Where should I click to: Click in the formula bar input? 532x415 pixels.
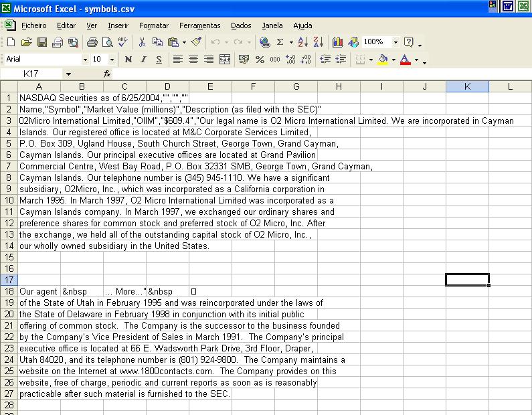(x=321, y=74)
